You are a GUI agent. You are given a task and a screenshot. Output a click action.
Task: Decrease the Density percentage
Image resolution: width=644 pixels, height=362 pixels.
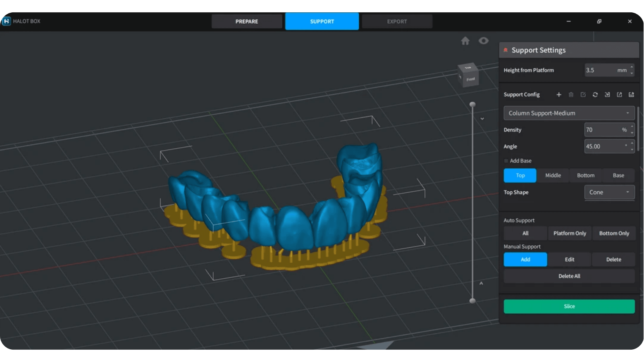pyautogui.click(x=632, y=133)
